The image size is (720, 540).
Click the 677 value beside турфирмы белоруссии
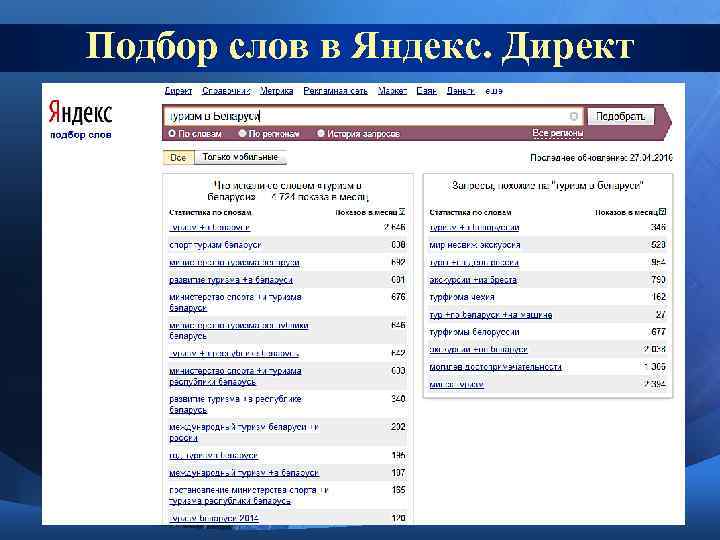[x=658, y=332]
